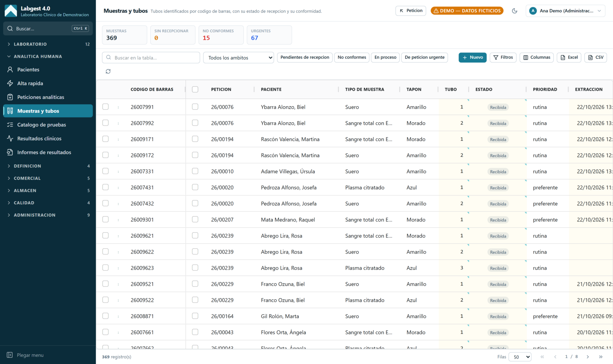
Task: Export table with Excel button
Action: click(x=569, y=57)
